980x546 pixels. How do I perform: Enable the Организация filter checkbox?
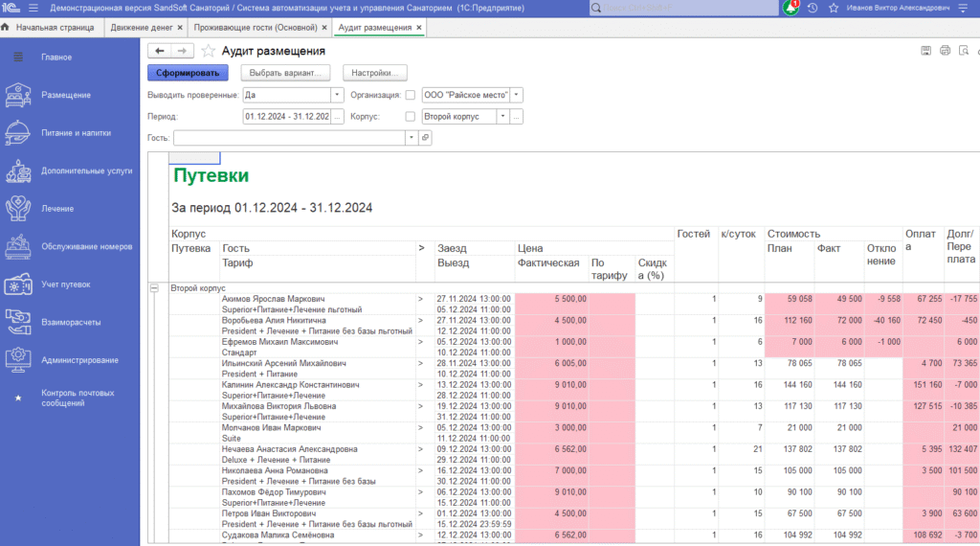click(411, 95)
